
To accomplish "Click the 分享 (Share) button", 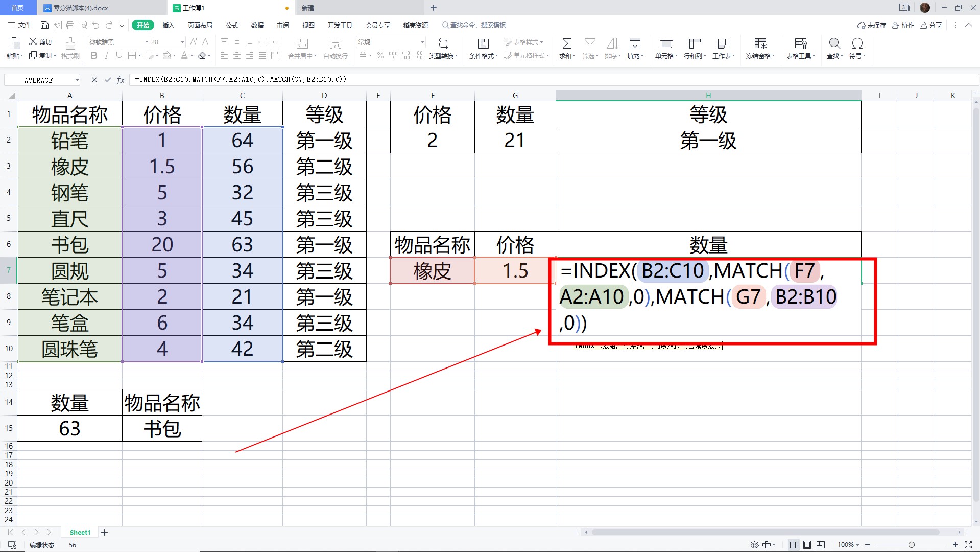I will coord(930,25).
